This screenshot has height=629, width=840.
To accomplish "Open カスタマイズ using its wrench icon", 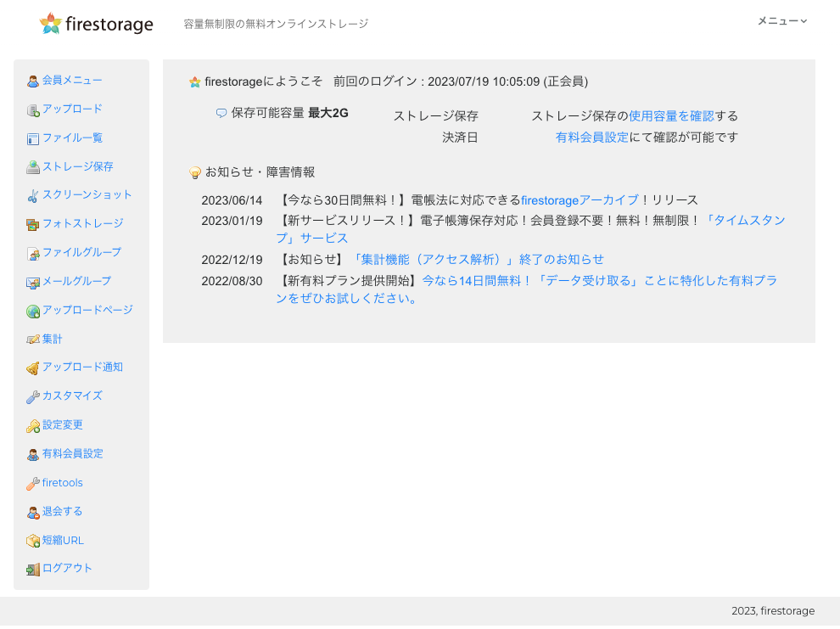I will click(x=31, y=396).
